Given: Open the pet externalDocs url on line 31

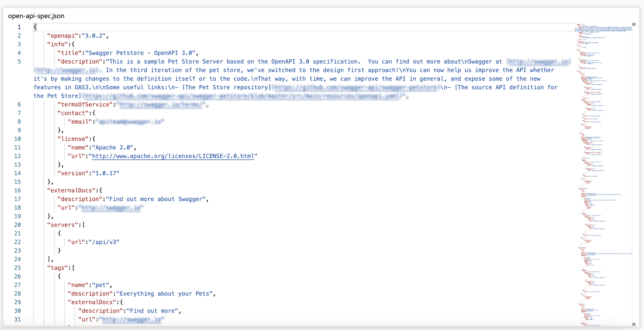Looking at the screenshot, I should (x=132, y=320).
